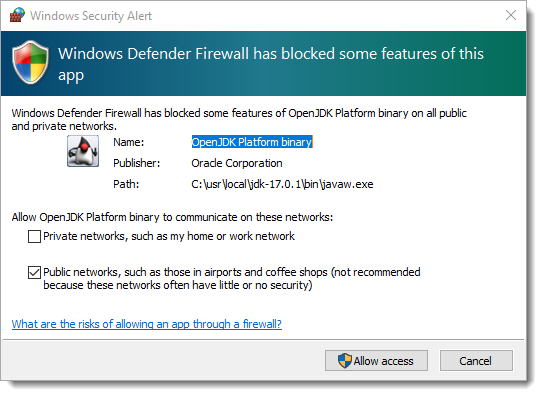Click the Java Duke mascot icon
The height and width of the screenshot is (396, 542).
83,151
